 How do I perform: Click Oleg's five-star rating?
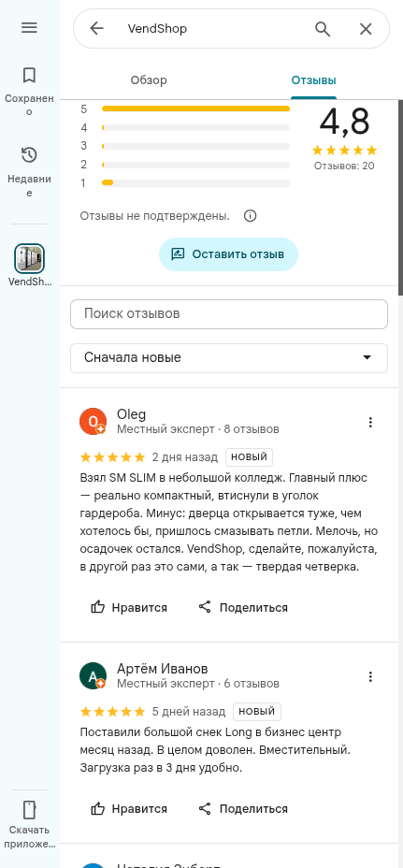pos(112,457)
